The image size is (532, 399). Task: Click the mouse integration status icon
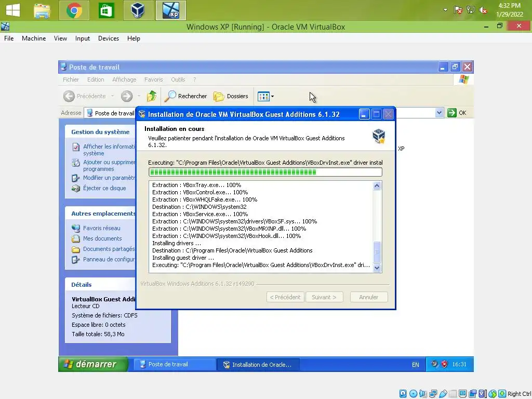click(493, 394)
